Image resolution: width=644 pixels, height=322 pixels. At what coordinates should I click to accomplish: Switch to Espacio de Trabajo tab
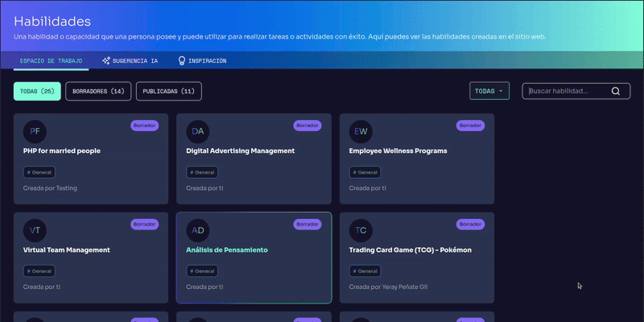[x=50, y=61]
